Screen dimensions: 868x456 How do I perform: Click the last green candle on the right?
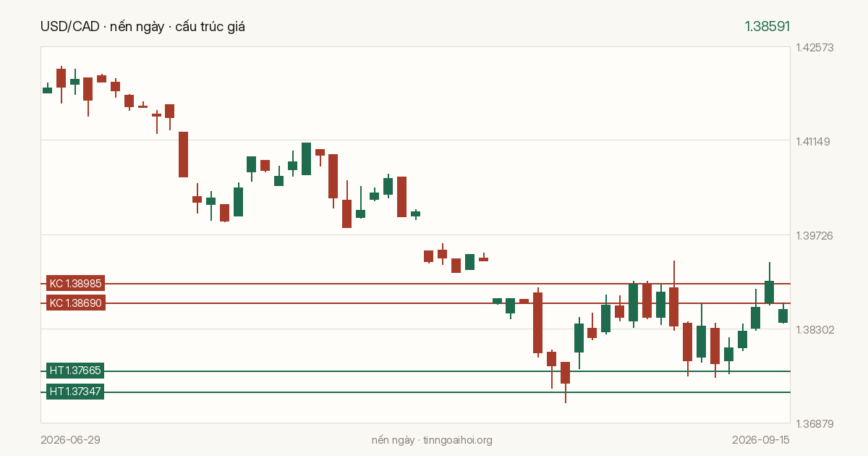783,315
